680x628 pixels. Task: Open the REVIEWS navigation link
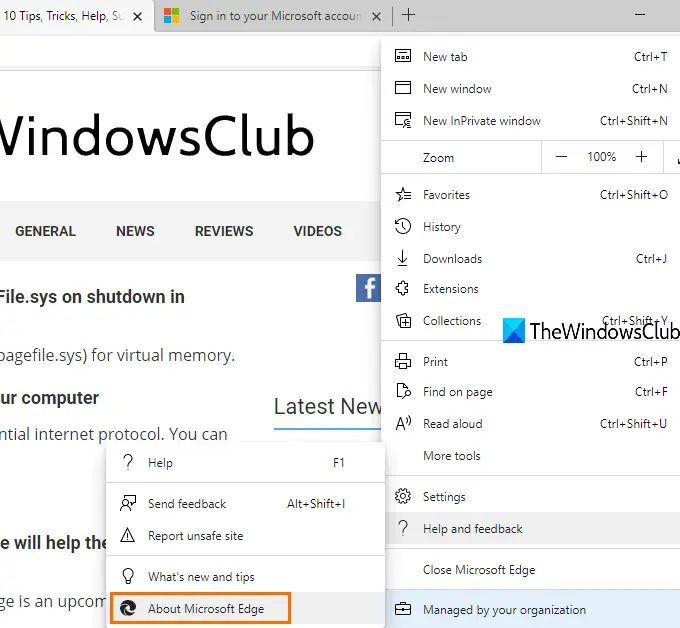click(x=224, y=231)
